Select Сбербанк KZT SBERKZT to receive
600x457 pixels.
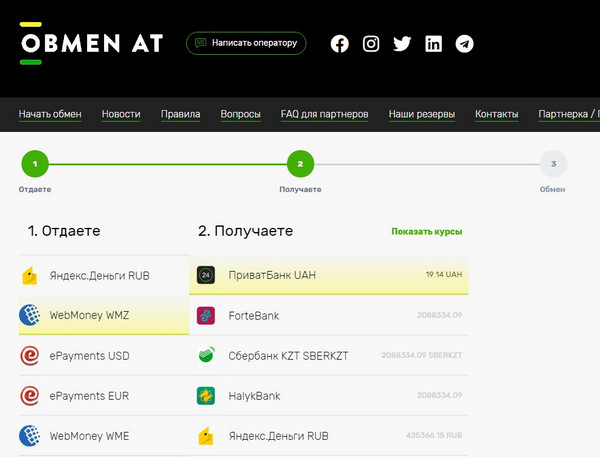click(329, 356)
